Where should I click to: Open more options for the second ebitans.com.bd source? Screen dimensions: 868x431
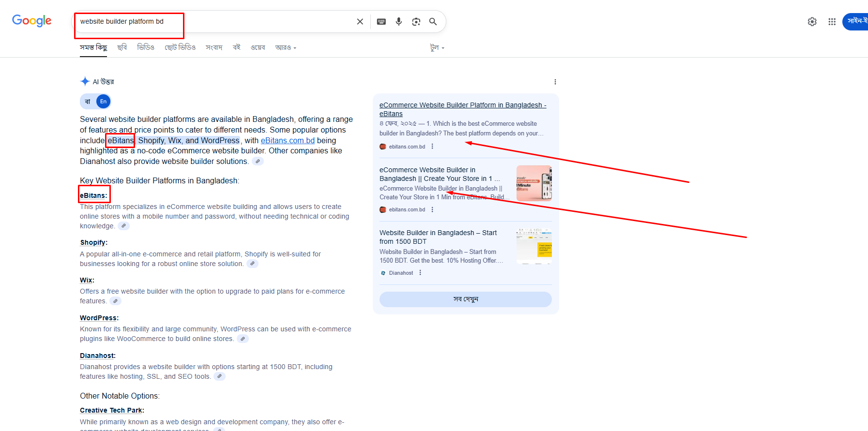click(432, 209)
